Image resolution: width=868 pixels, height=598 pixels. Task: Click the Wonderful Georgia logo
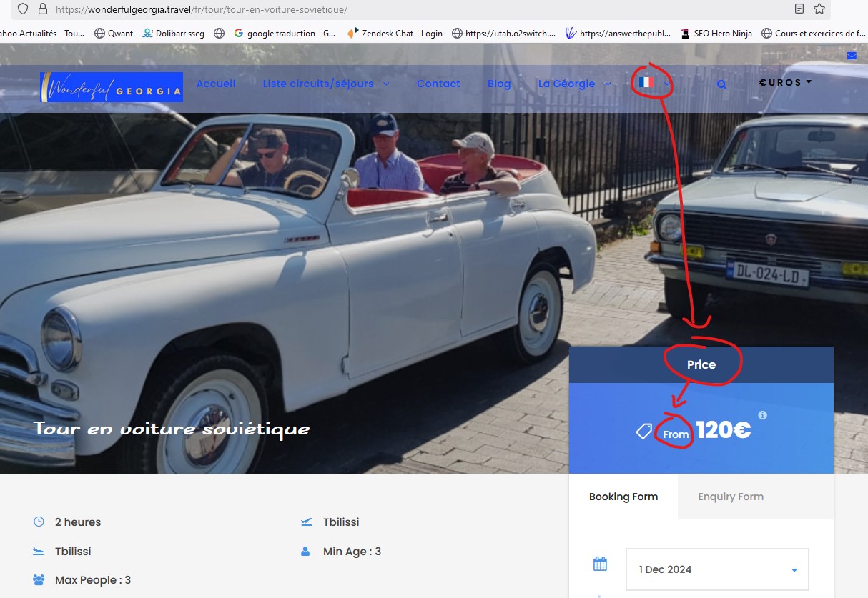[112, 87]
